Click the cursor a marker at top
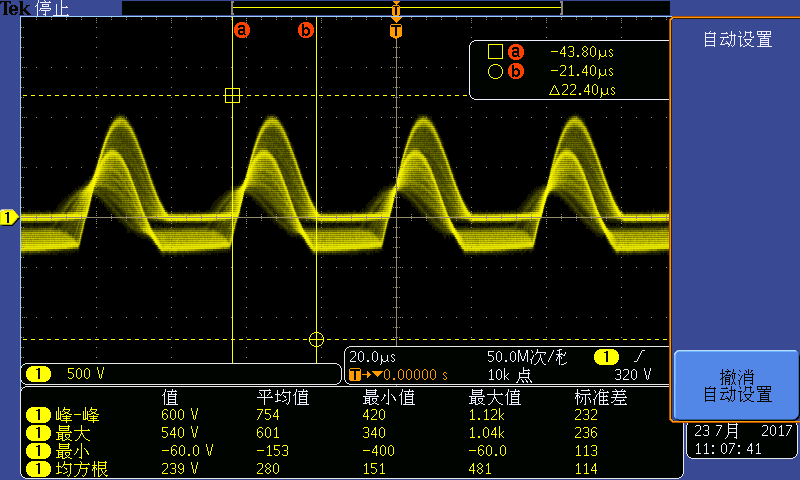Viewport: 800px width, 480px height. (241, 31)
